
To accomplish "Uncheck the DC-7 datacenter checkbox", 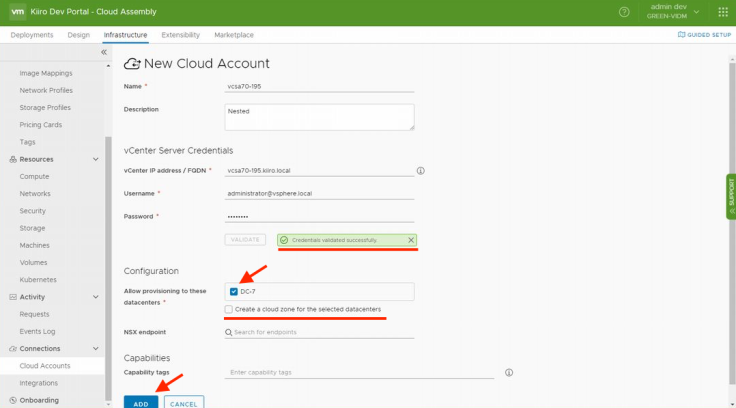I will click(x=234, y=292).
